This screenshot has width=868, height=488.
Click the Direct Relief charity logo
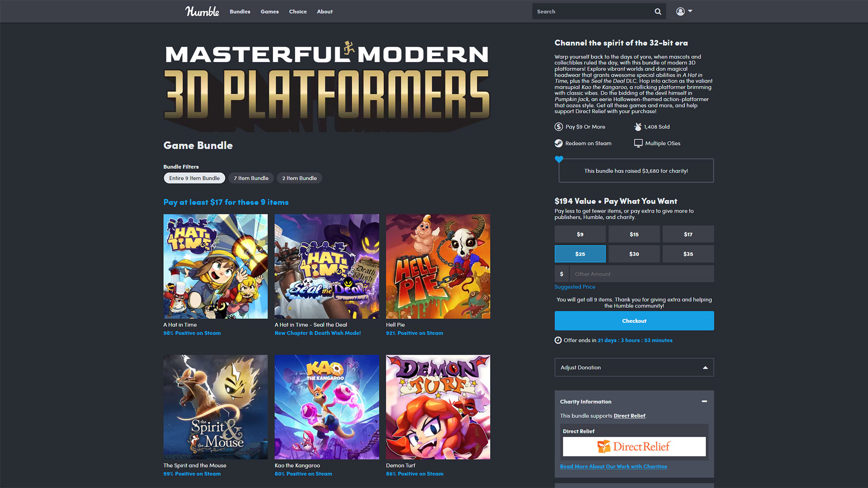(x=633, y=446)
